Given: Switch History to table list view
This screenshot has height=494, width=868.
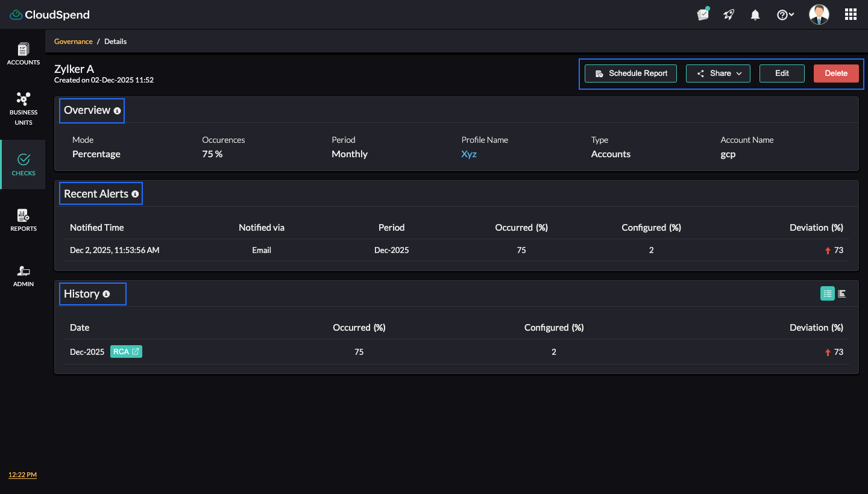Looking at the screenshot, I should point(827,293).
